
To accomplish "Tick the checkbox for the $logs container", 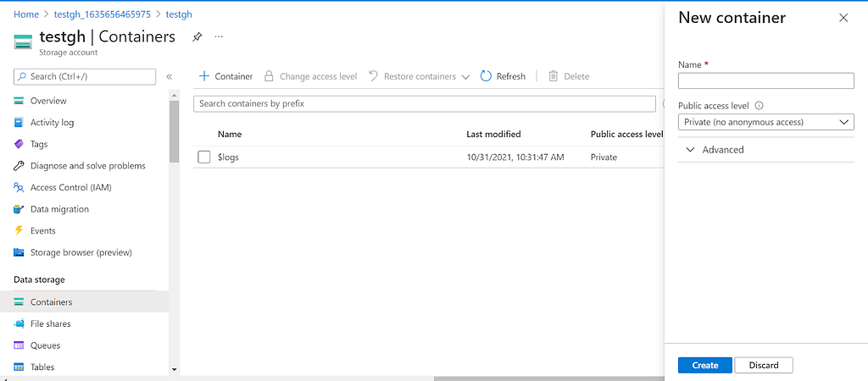I will click(204, 157).
